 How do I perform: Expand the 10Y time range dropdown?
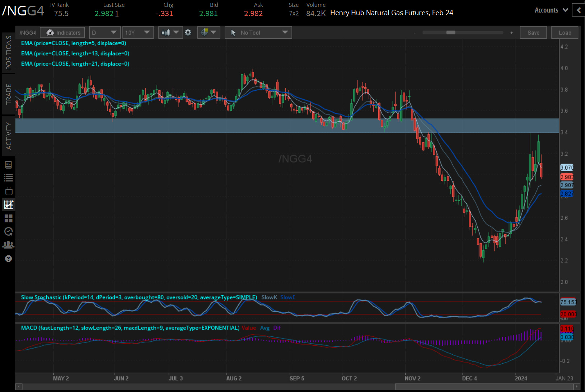(138, 33)
